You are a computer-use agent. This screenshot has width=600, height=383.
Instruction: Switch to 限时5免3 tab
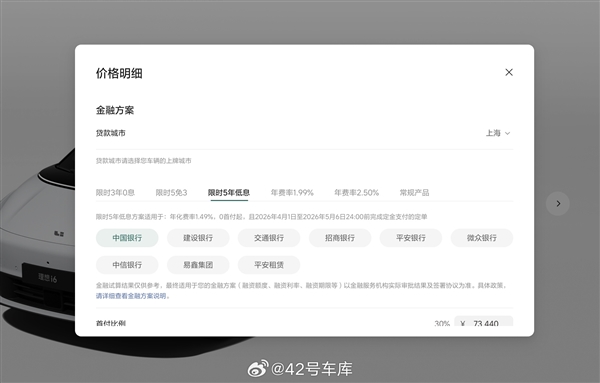click(171, 192)
